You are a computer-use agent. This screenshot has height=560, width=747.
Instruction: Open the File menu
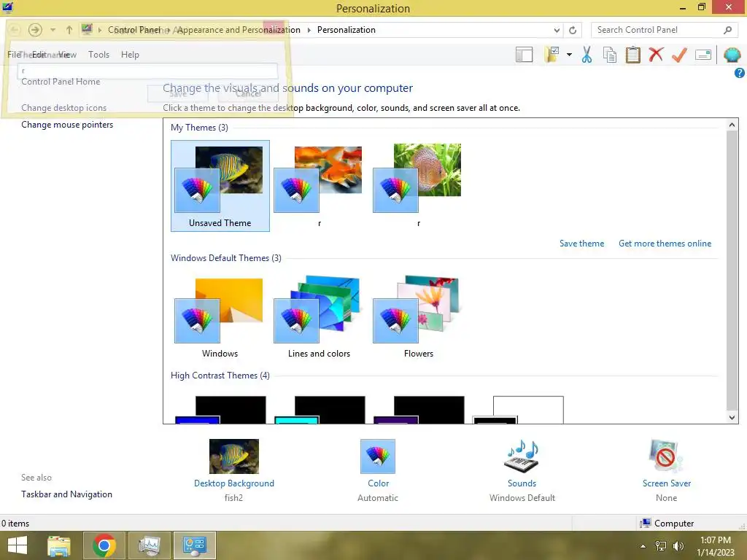click(13, 55)
